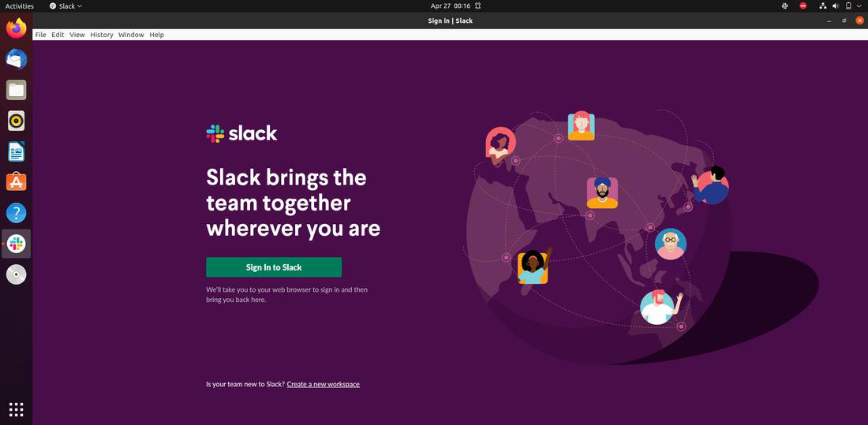Viewport: 868px width, 425px height.
Task: Open the Help menu
Action: tap(157, 35)
